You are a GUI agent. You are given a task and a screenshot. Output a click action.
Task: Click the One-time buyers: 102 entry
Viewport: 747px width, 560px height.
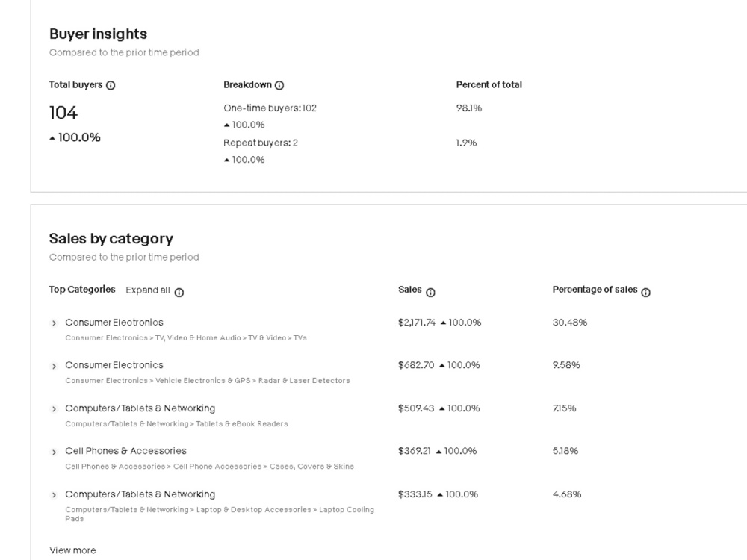270,108
